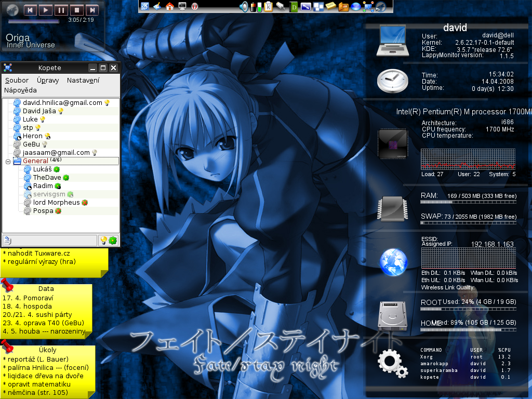
Task: Click the red pushpin on Data note
Action: click(7, 285)
